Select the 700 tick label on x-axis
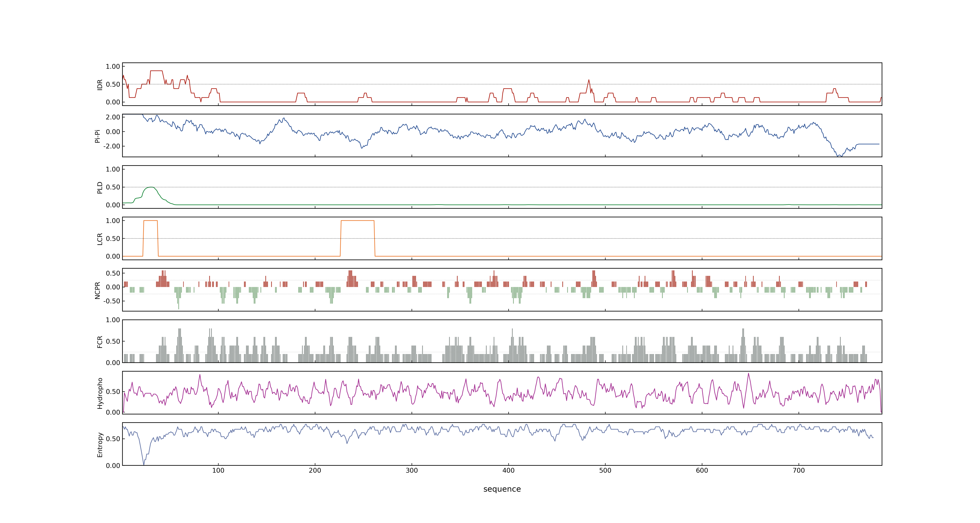Viewport: 980px width, 523px height. pyautogui.click(x=799, y=470)
